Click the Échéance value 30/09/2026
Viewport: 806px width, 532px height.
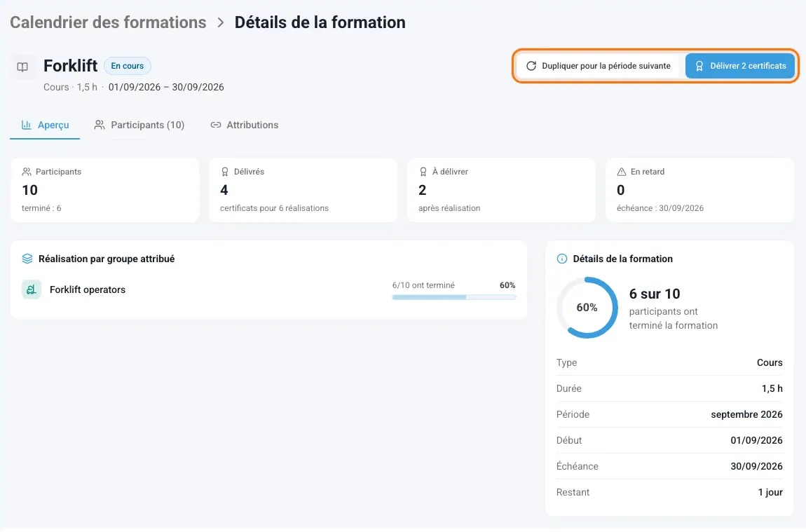coord(757,466)
